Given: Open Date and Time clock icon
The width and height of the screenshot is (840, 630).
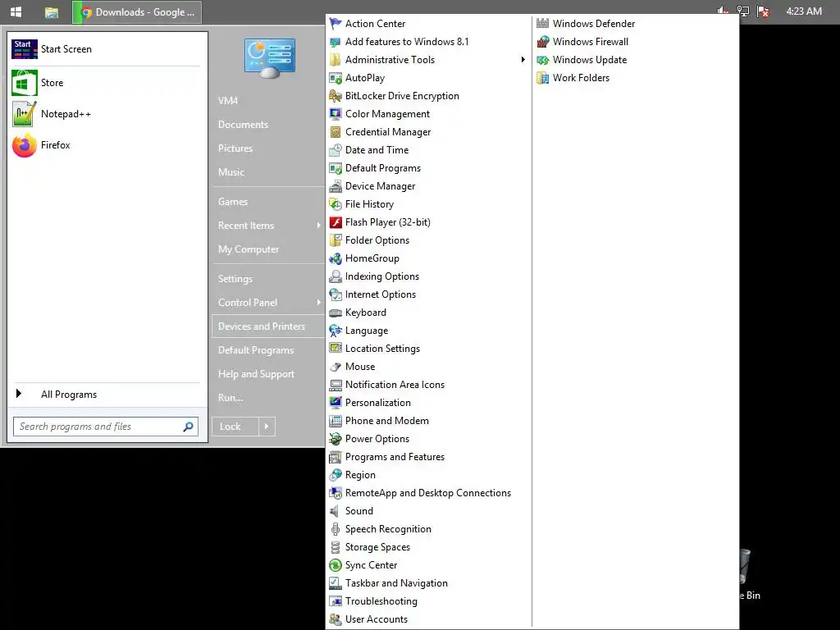Looking at the screenshot, I should 336,150.
